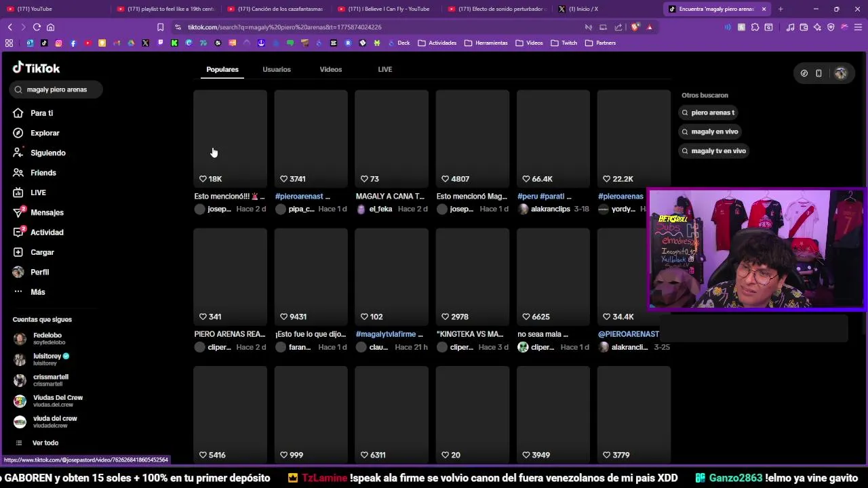This screenshot has width=868, height=488.
Task: Go to the browser home page
Action: point(50,27)
